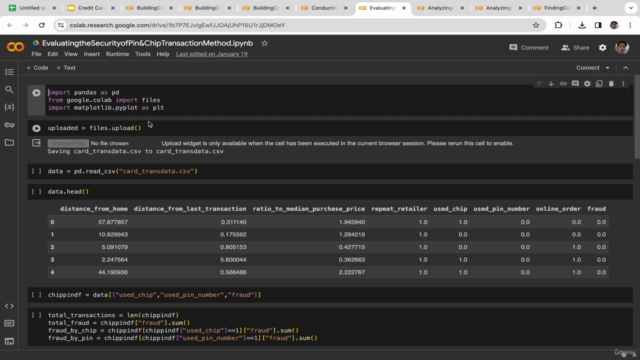Open a new browser tab
Image resolution: width=640 pixels, height=360 pixels.
(594, 8)
